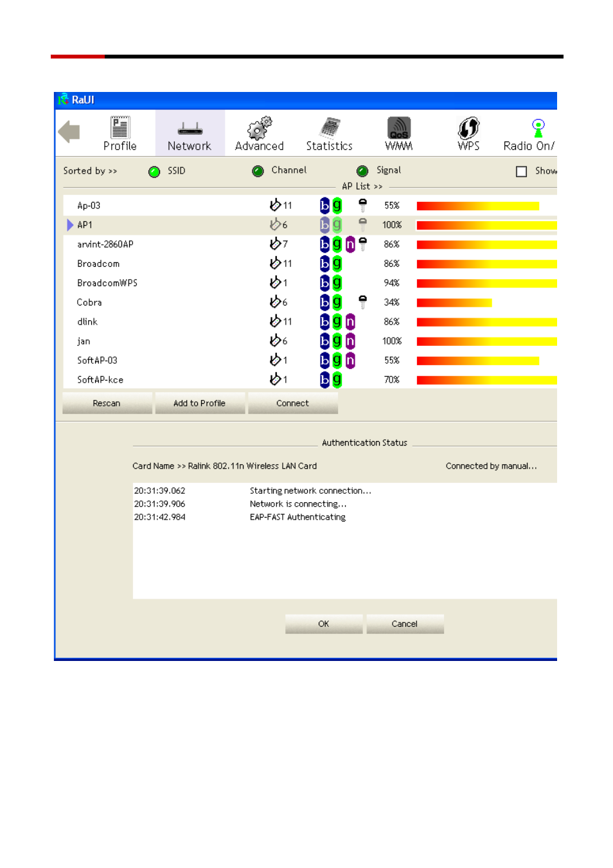Viewport: 613px width, 868px height.
Task: Open the Statistics calculator icon
Action: click(330, 128)
